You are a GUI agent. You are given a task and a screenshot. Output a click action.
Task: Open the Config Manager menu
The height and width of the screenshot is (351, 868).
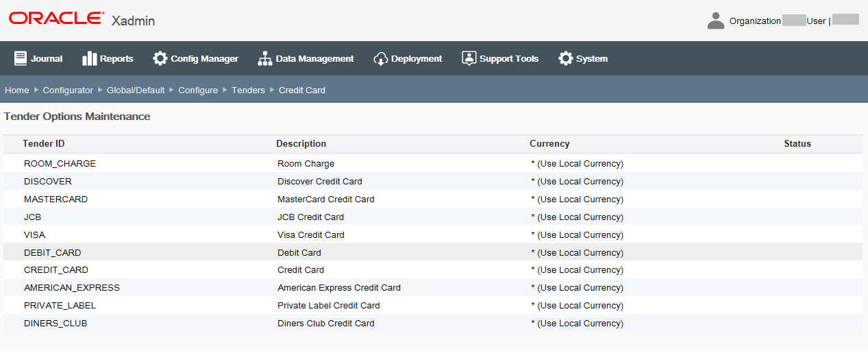(195, 58)
